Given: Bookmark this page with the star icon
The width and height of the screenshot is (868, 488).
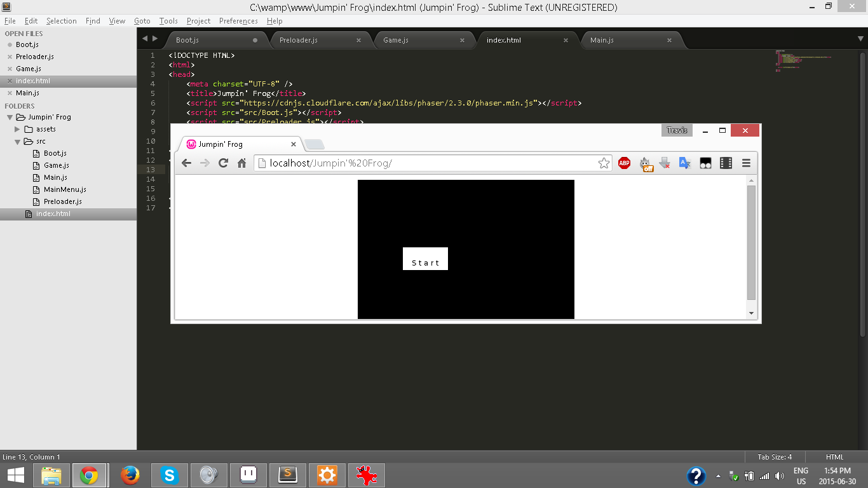Looking at the screenshot, I should pos(604,163).
